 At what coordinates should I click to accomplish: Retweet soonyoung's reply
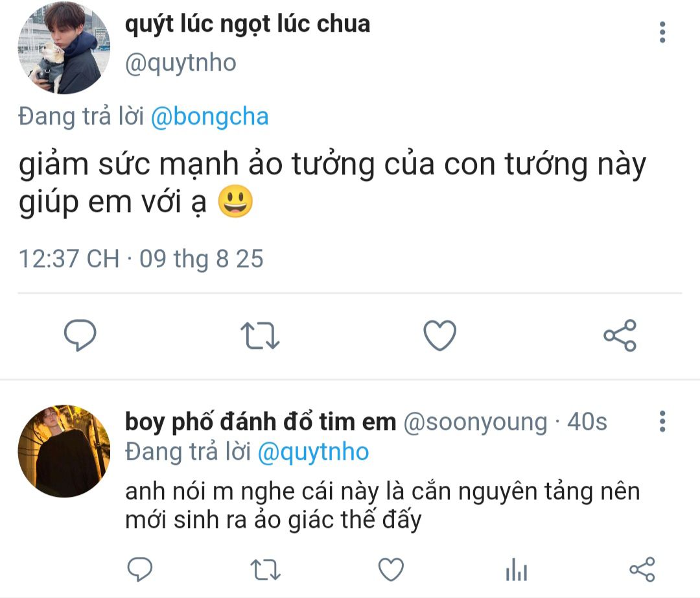tap(265, 569)
